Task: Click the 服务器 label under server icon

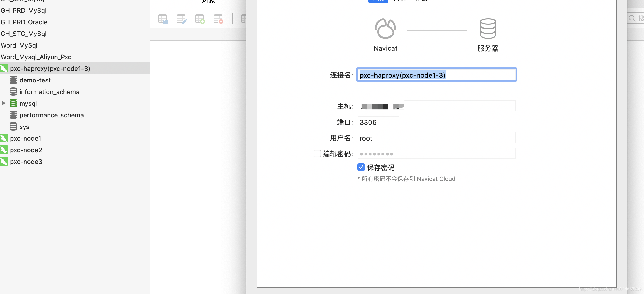Action: pos(488,48)
